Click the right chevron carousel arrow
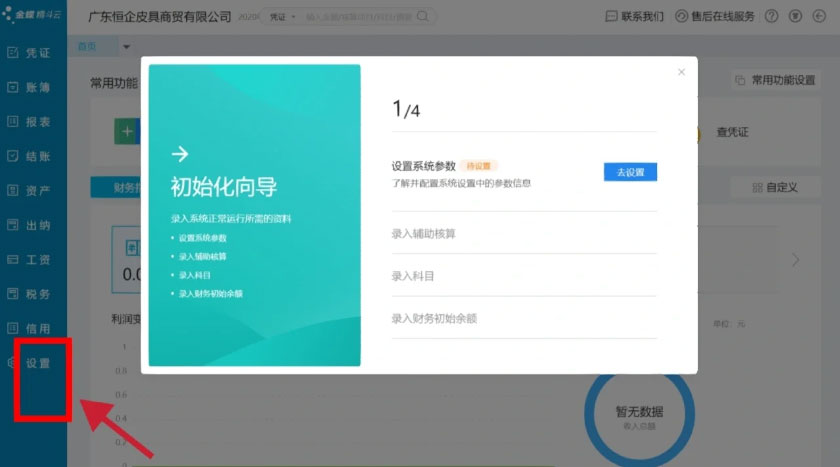Image resolution: width=840 pixels, height=467 pixels. pos(796,260)
